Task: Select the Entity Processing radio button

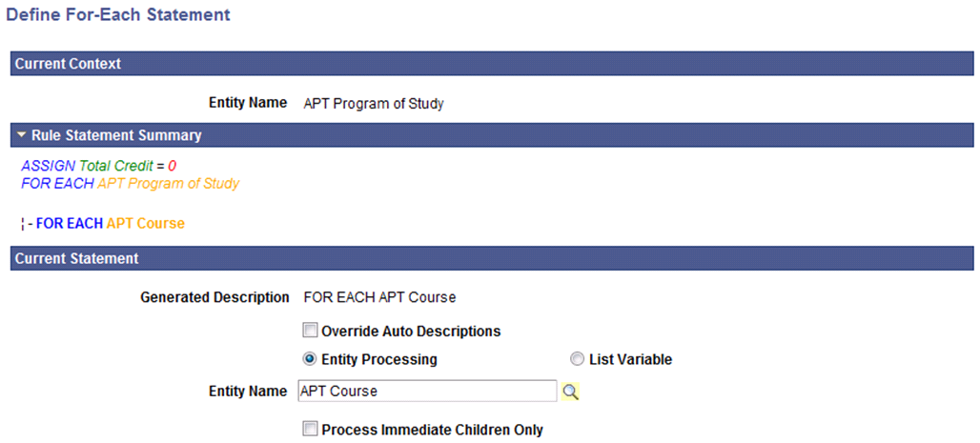Action: (310, 359)
